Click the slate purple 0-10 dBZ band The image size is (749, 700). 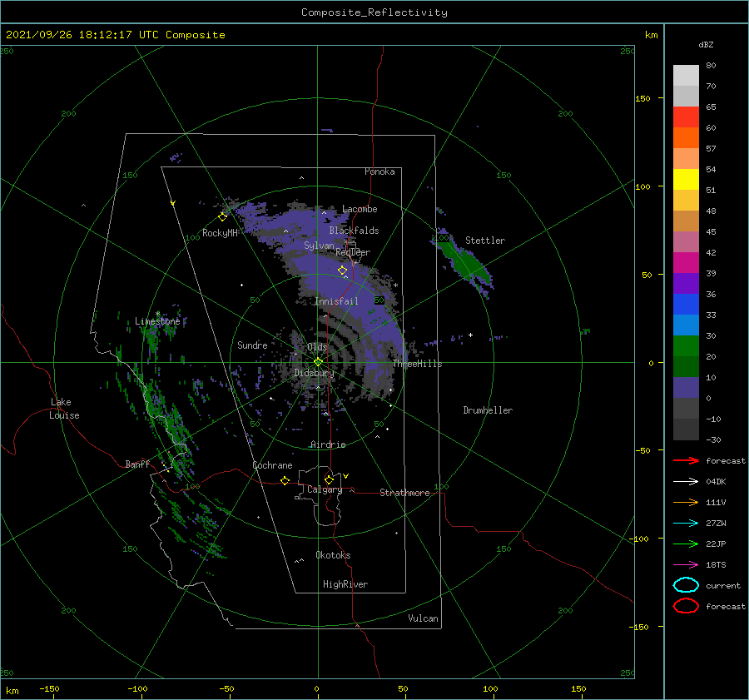[x=686, y=387]
